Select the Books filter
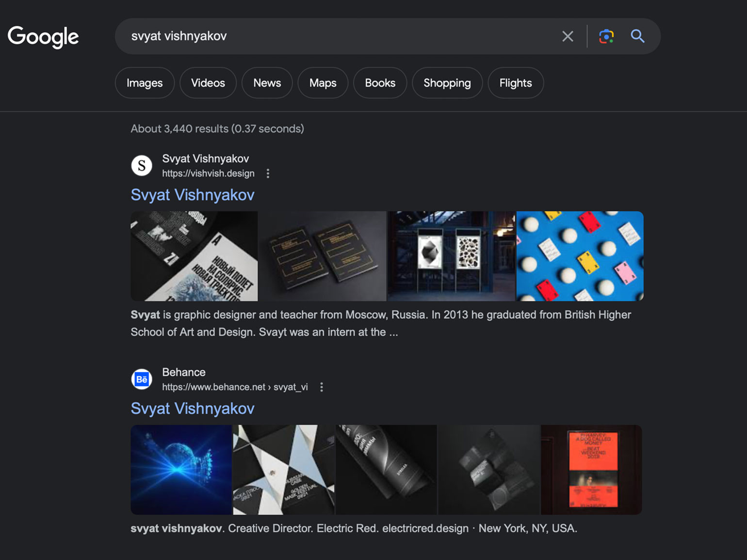This screenshot has width=747, height=560. tap(380, 83)
